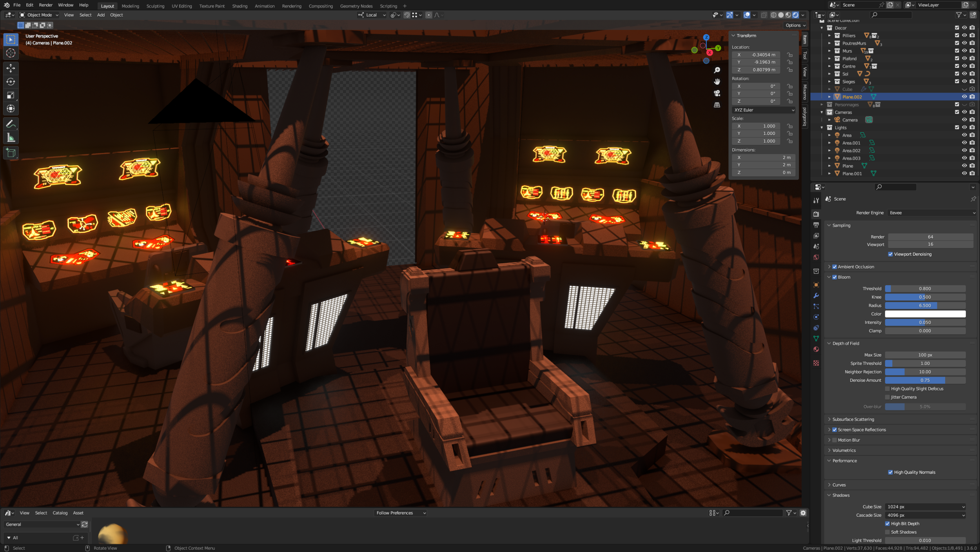Click the viewport Options button
980x552 pixels.
pos(795,25)
